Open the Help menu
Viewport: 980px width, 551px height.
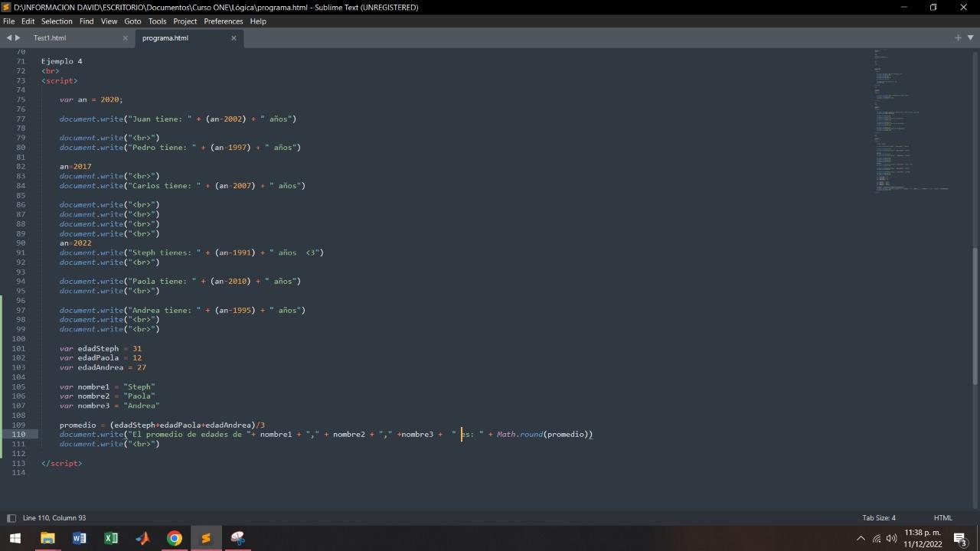pos(258,21)
